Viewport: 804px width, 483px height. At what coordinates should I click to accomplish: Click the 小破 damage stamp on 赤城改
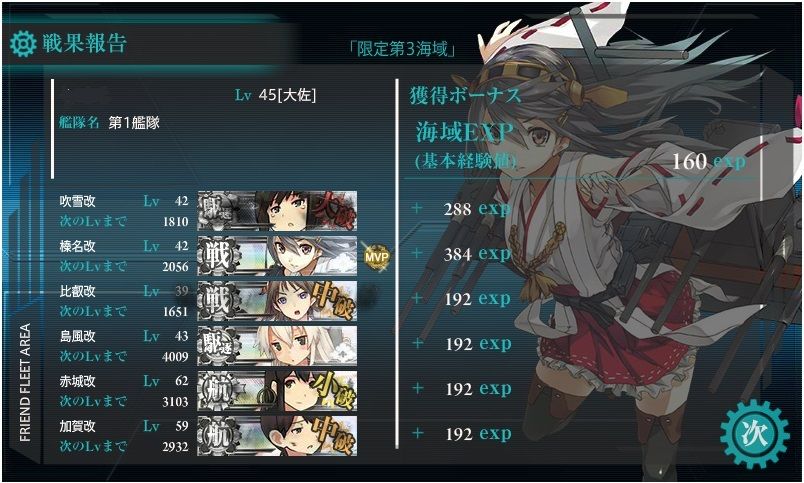(x=333, y=391)
